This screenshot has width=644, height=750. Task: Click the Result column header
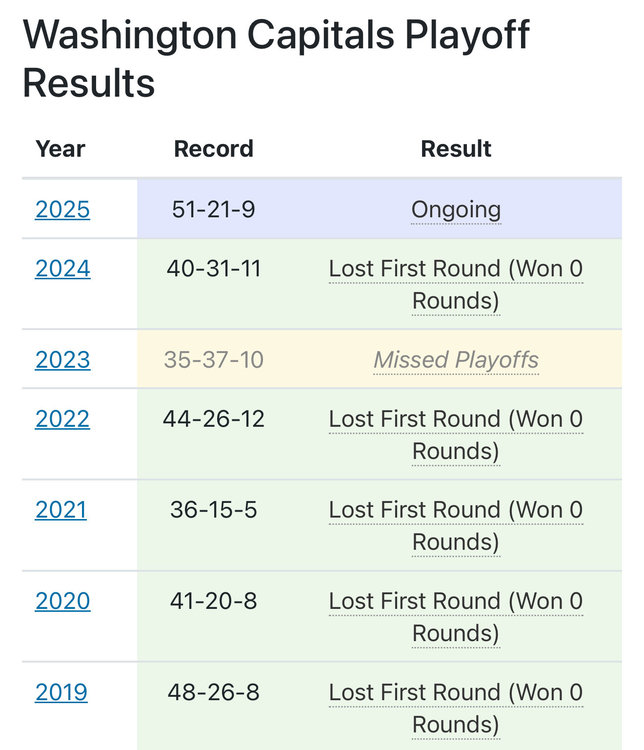(x=456, y=149)
